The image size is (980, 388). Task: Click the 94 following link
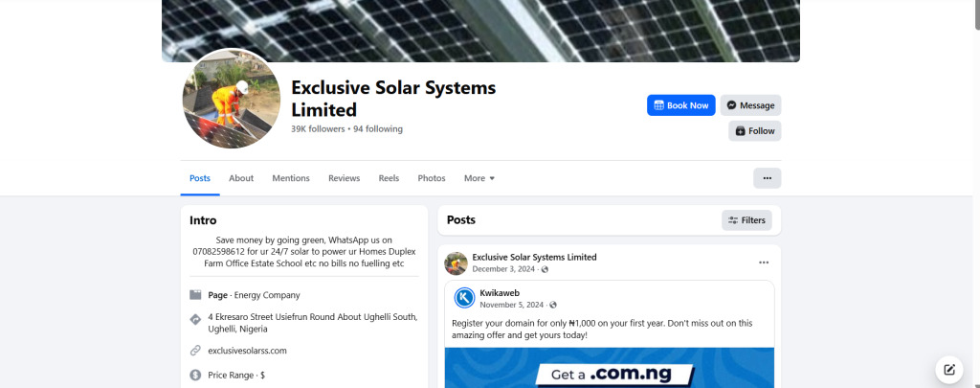(378, 129)
